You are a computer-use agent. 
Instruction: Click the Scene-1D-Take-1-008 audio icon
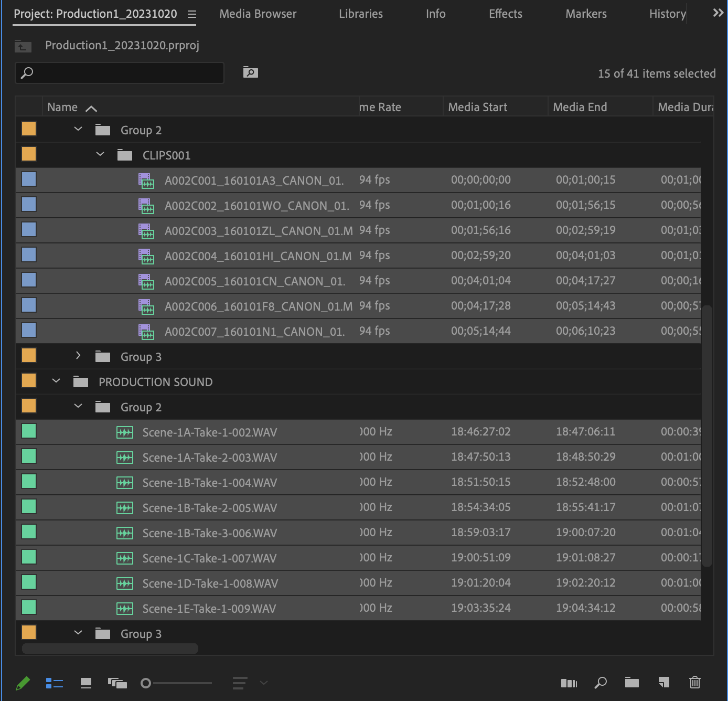coord(125,583)
